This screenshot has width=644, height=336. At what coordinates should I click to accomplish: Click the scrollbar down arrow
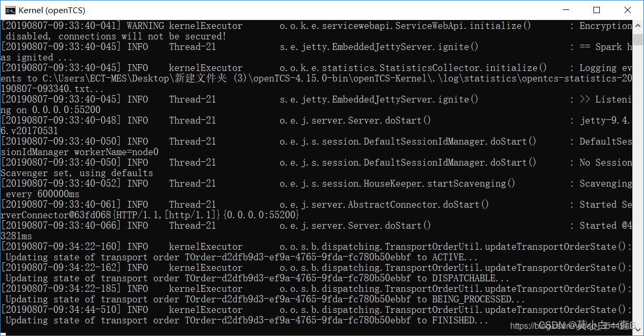click(638, 330)
